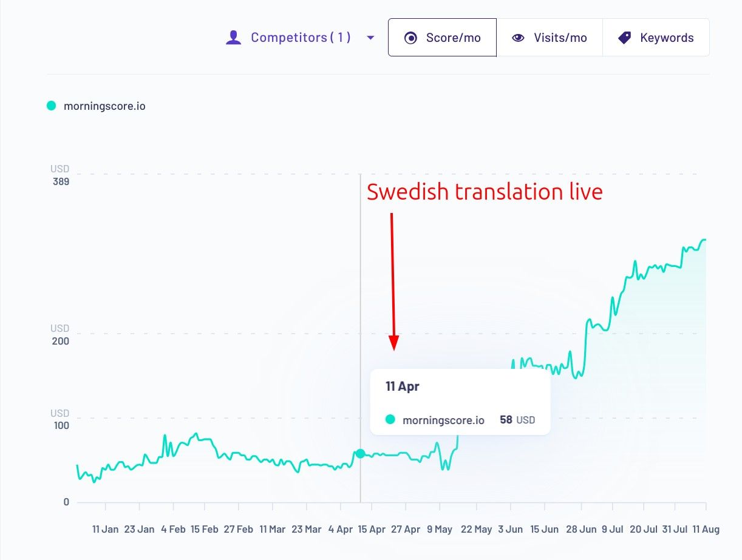
Task: Click the 11 Apr data point marker
Action: (x=360, y=453)
